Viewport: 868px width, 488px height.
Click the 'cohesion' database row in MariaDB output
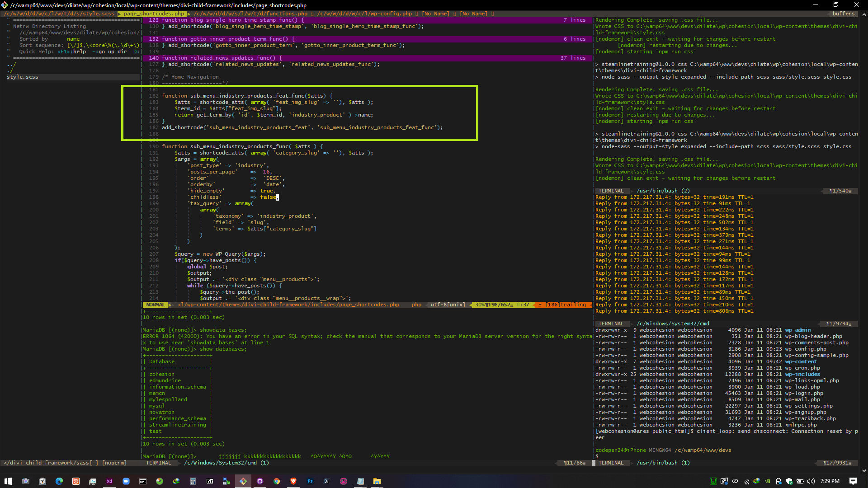point(161,374)
